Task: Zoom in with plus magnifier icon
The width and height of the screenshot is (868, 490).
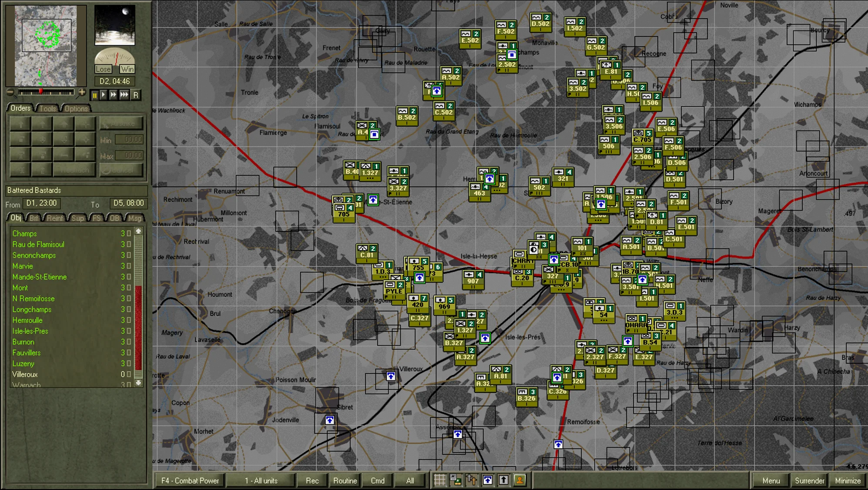Action: pos(82,92)
